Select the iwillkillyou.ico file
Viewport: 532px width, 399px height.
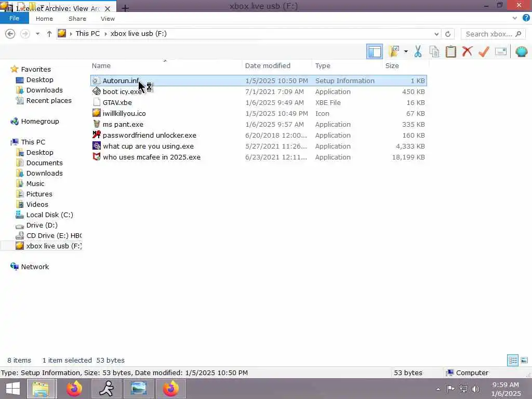(x=259, y=113)
